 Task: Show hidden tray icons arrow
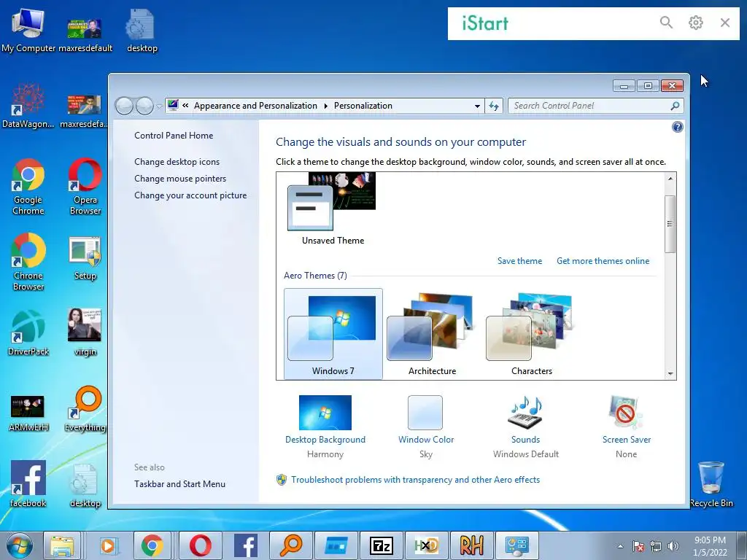pos(620,546)
